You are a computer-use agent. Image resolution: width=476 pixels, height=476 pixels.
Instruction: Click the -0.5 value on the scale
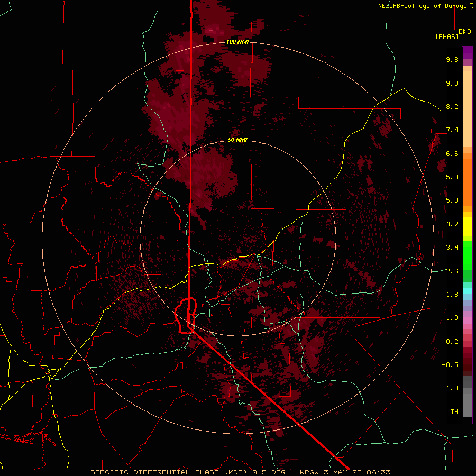pos(450,364)
